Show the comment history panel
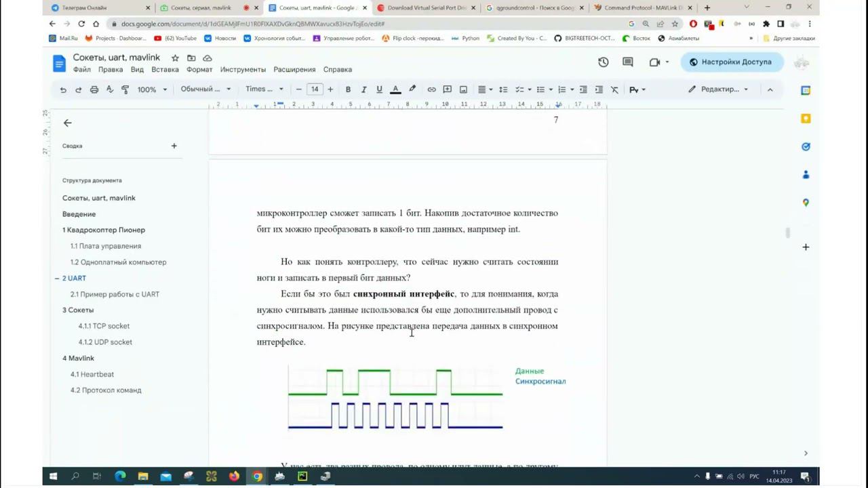Screen dimensions: 868x488 tap(628, 62)
